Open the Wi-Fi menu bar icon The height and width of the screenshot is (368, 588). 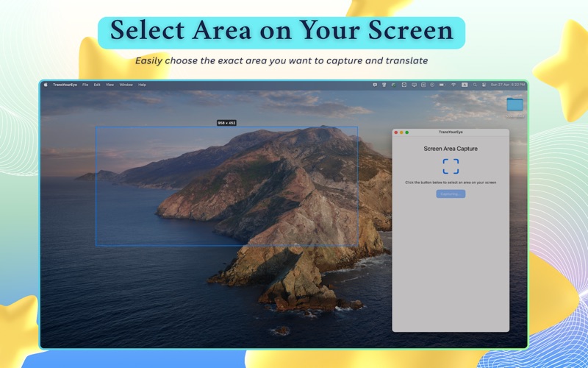pyautogui.click(x=453, y=85)
